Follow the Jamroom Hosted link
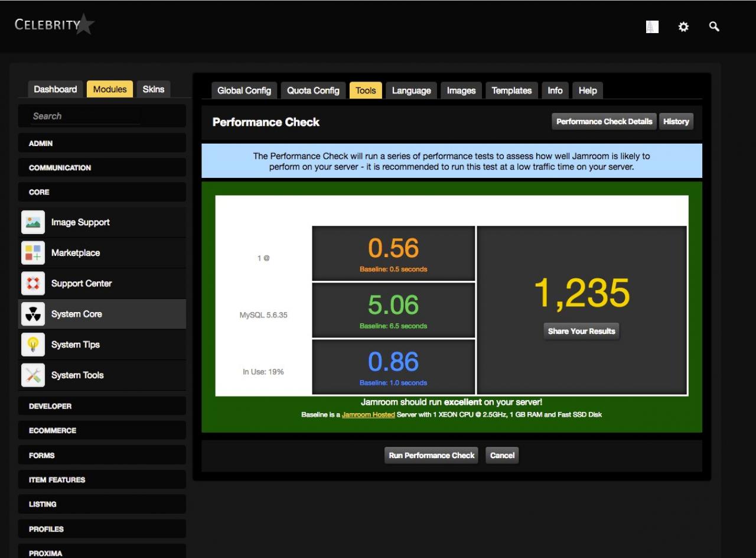Viewport: 756px width, 558px height. [x=369, y=414]
